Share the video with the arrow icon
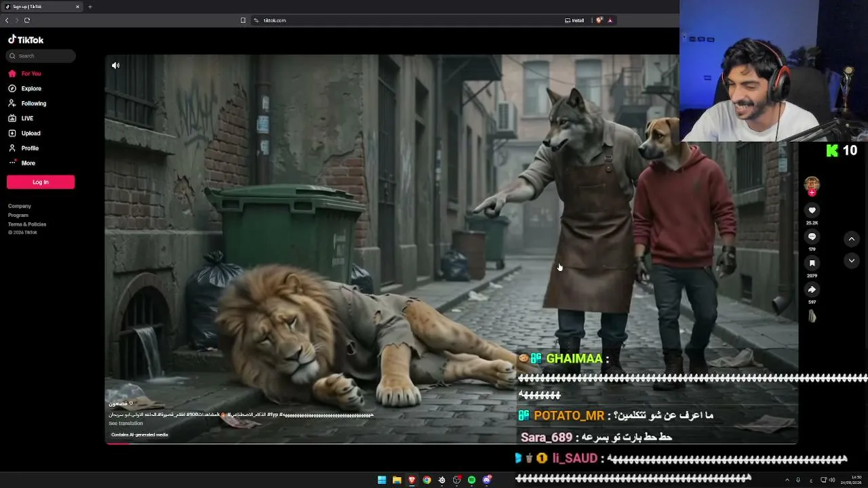This screenshot has width=868, height=488. (812, 289)
